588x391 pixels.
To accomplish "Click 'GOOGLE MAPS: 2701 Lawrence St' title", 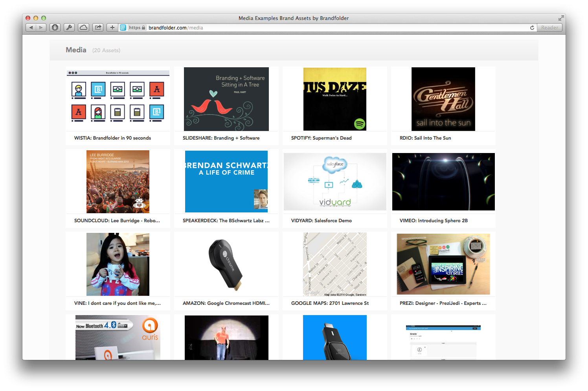I will coord(330,303).
